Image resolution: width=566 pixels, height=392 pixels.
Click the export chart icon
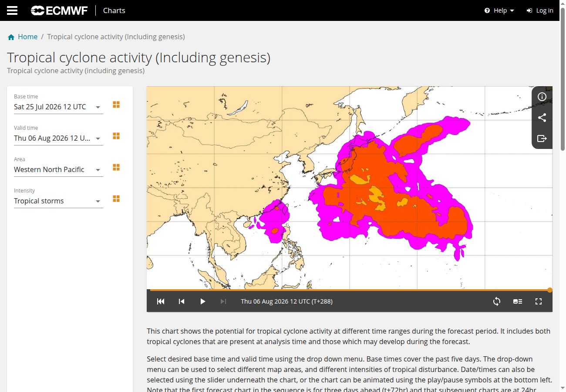(x=542, y=139)
